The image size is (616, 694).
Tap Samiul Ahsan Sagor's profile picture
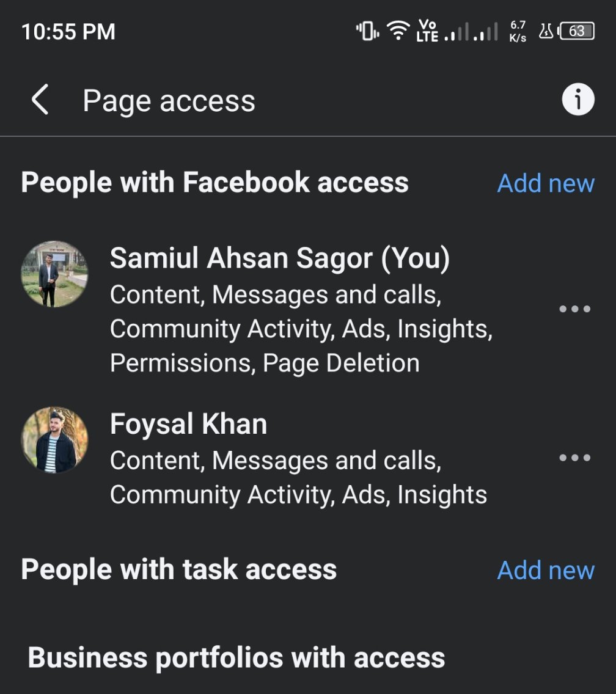54,274
